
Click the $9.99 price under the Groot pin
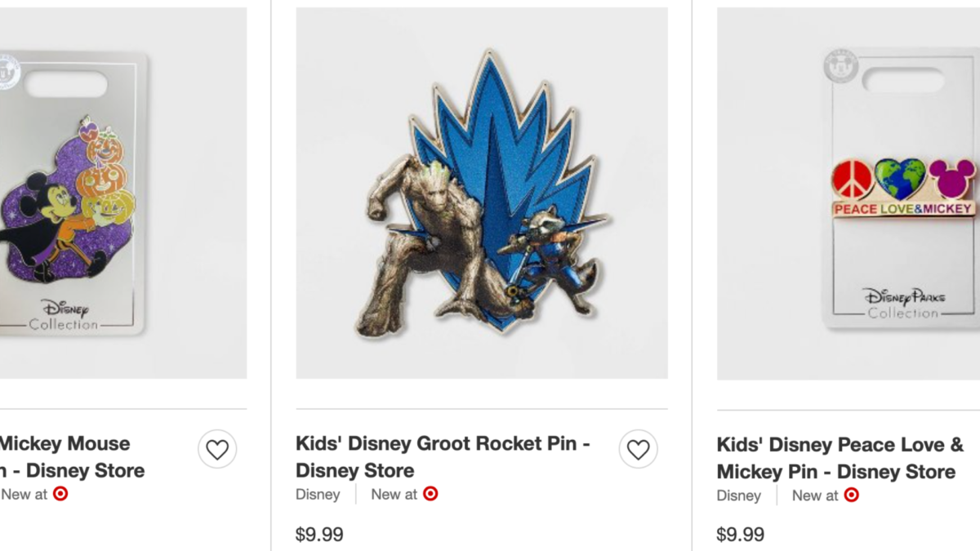(x=318, y=534)
